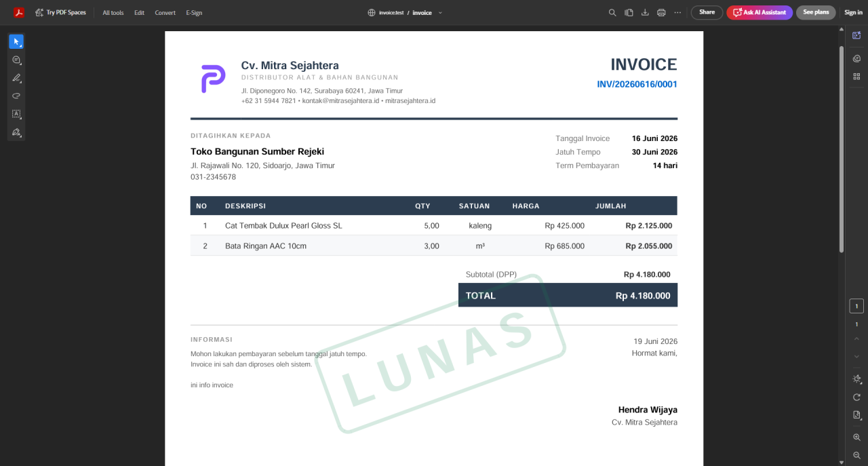
Task: Open the Convert menu
Action: (165, 12)
